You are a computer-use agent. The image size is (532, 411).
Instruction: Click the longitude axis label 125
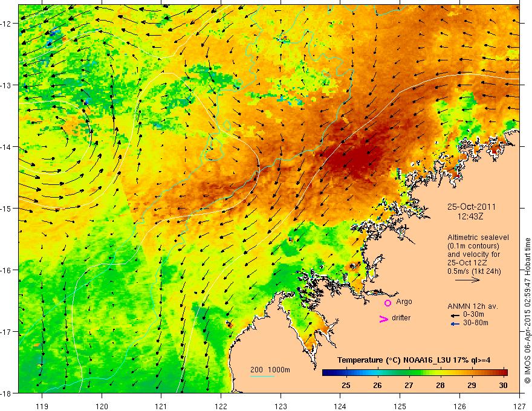pos(400,406)
